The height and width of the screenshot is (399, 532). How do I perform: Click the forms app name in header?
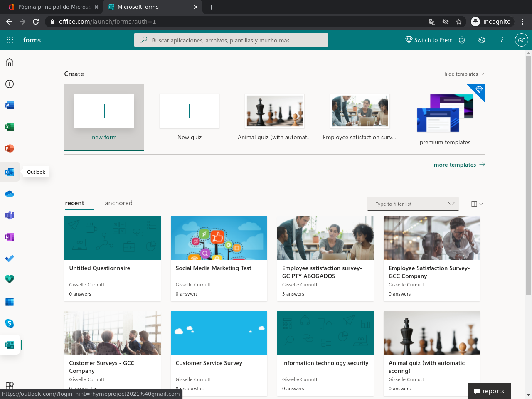pyautogui.click(x=32, y=40)
